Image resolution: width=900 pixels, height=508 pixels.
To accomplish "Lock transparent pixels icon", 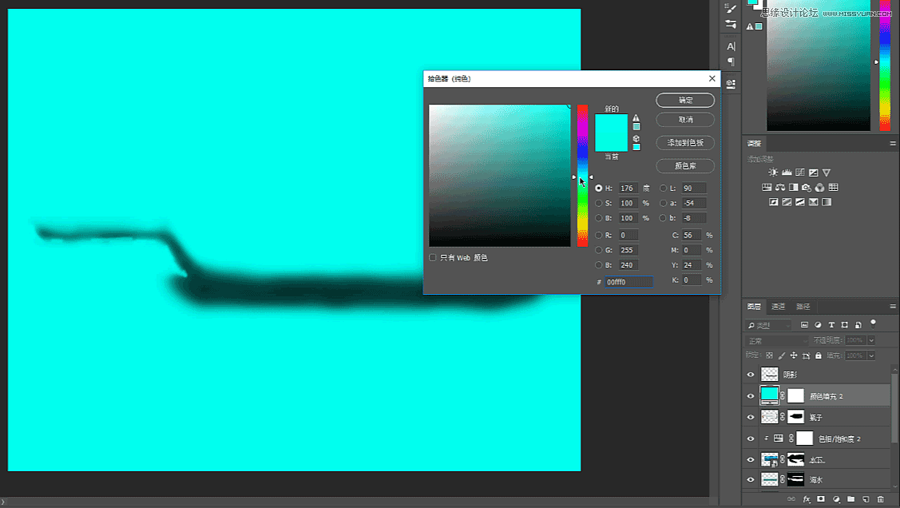I will click(770, 356).
